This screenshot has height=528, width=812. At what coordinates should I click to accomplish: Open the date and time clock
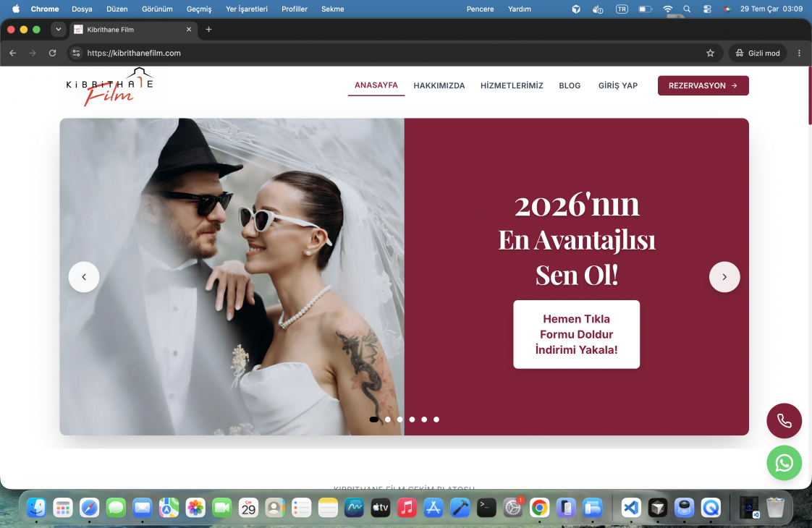[x=771, y=9]
